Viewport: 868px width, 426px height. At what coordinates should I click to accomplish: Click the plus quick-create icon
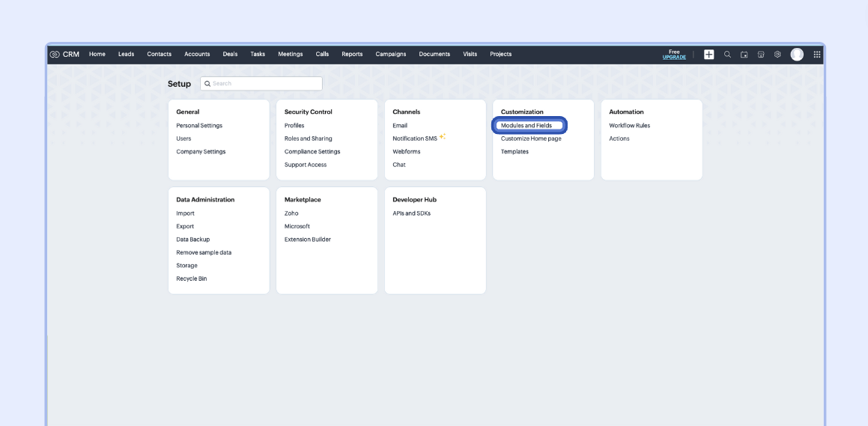point(708,55)
